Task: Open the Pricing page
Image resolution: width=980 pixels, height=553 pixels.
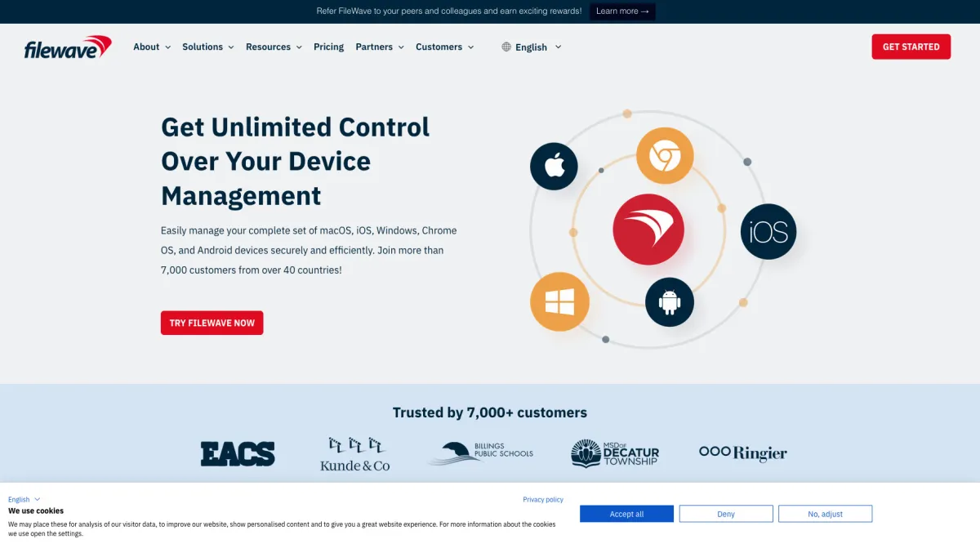Action: pyautogui.click(x=328, y=47)
